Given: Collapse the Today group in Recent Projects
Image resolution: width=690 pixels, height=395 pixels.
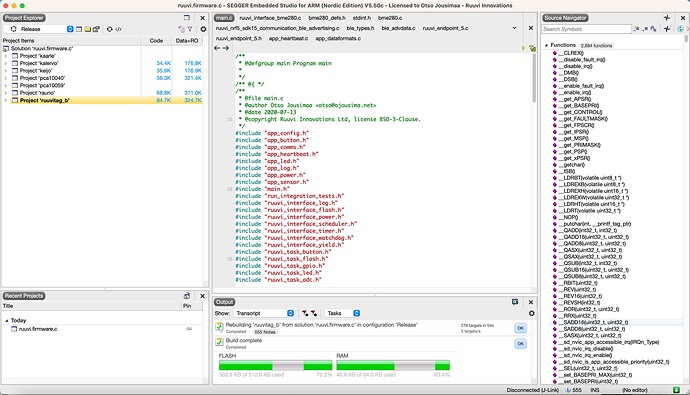Looking at the screenshot, I should click(x=7, y=321).
